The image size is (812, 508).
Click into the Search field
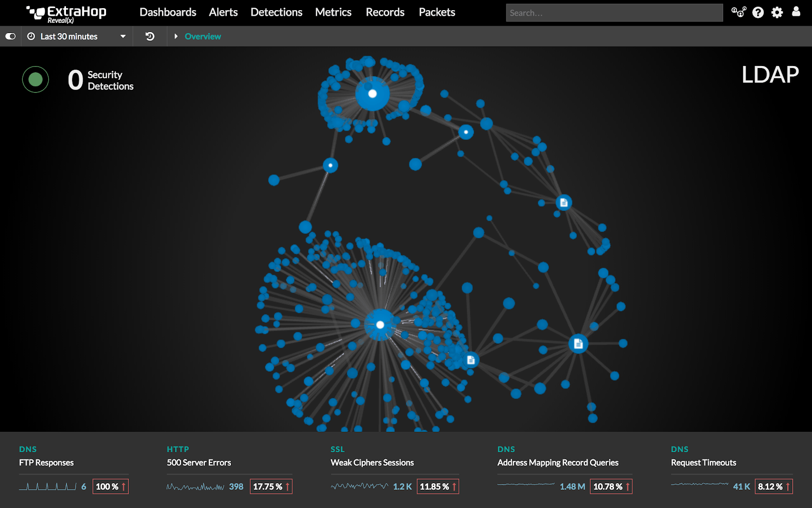pos(614,13)
